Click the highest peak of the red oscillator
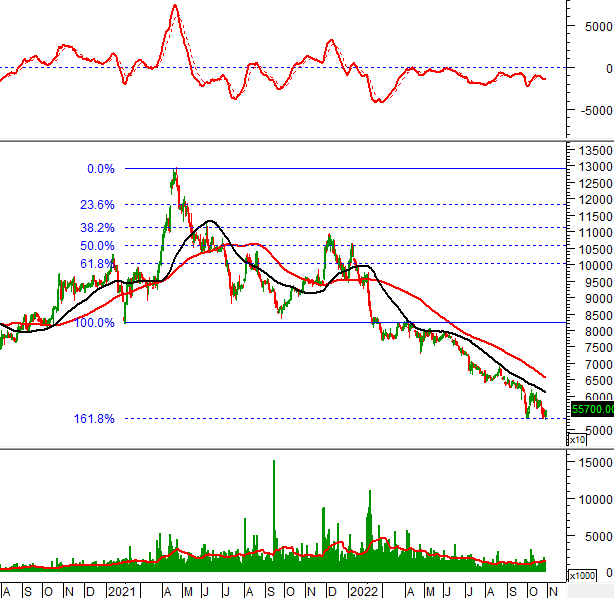 [x=175, y=8]
